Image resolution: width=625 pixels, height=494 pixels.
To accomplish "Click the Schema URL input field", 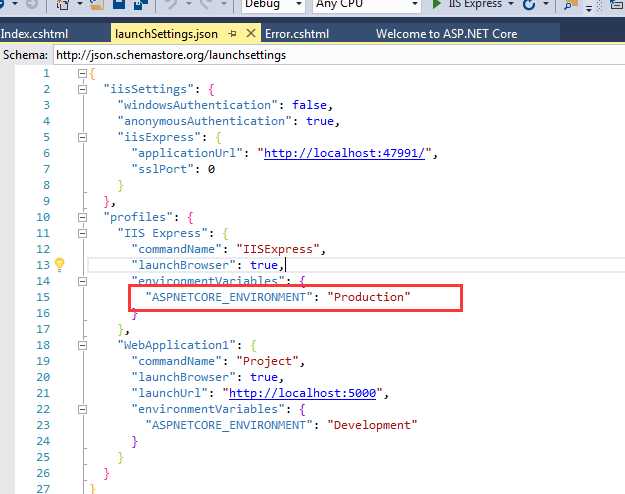I will click(339, 55).
